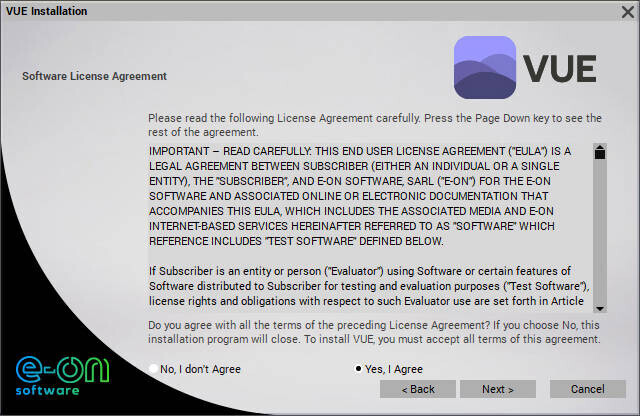Select "Yes, I Agree" radio button

tap(359, 369)
